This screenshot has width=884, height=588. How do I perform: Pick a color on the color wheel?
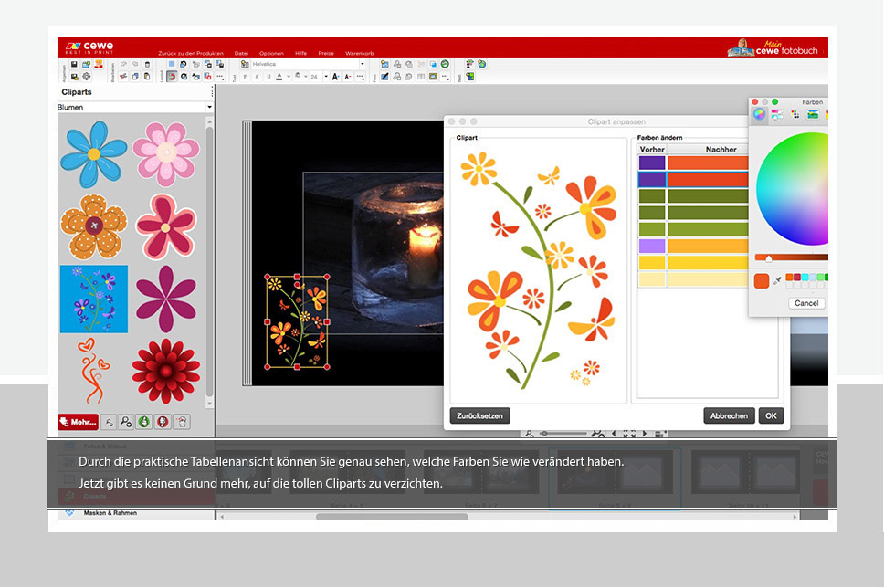(792, 189)
